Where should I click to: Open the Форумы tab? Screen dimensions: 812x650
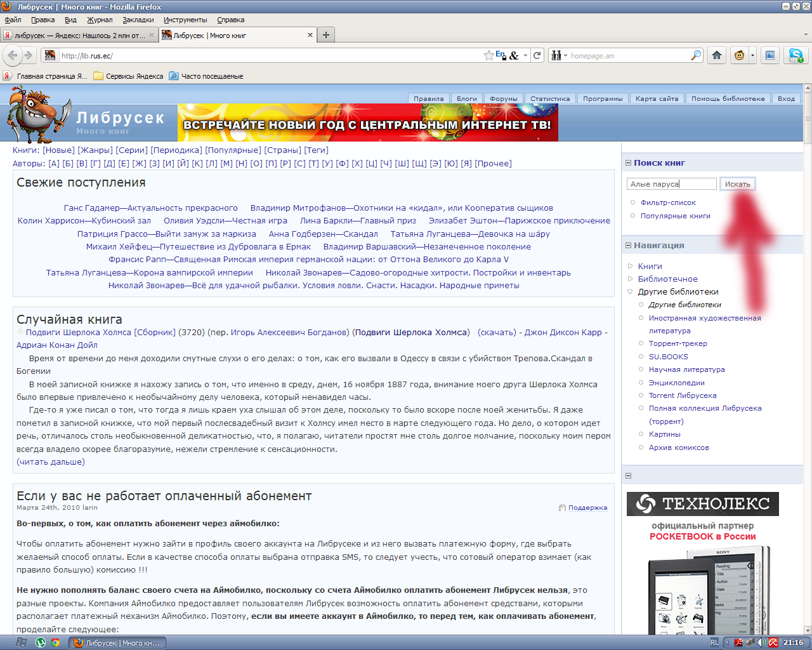point(504,98)
